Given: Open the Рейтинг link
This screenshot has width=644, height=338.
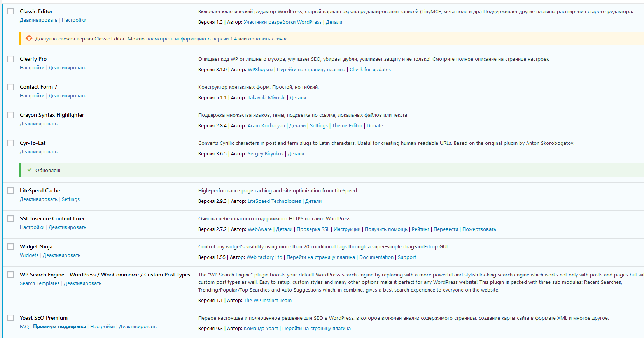Looking at the screenshot, I should tap(420, 229).
